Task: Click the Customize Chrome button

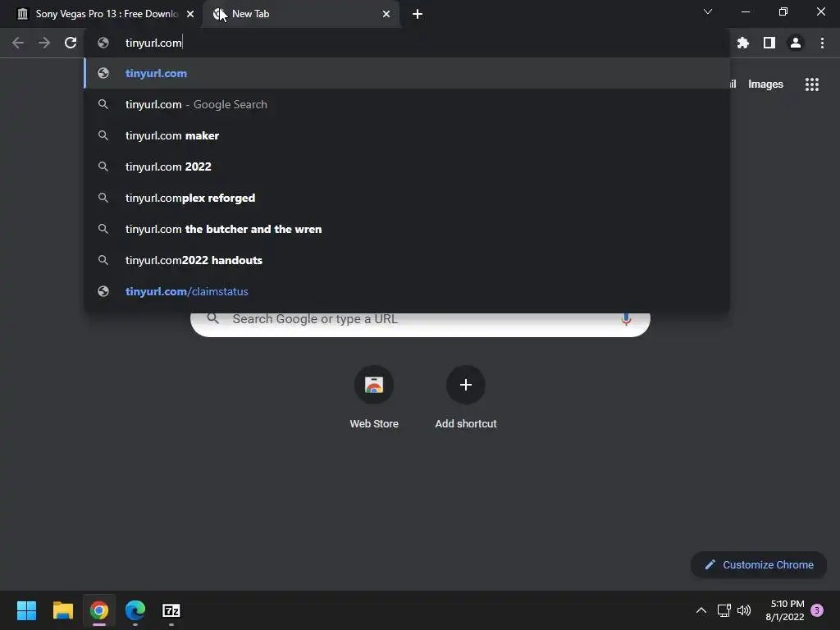Action: [x=759, y=564]
